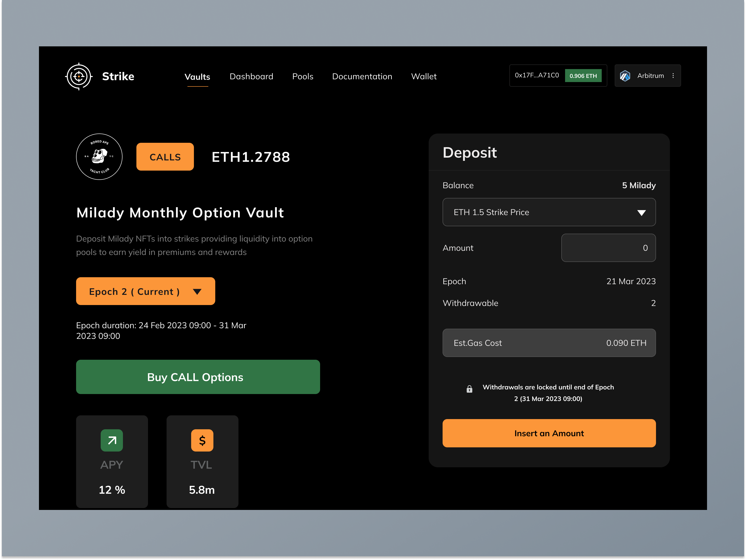Click the Est.Gas Cost field

(x=549, y=343)
